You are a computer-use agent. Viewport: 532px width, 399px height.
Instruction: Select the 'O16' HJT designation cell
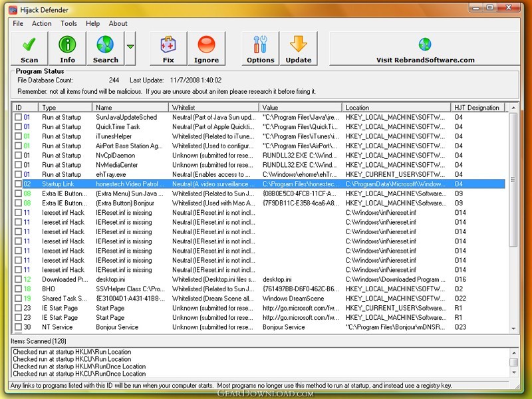[x=460, y=279]
